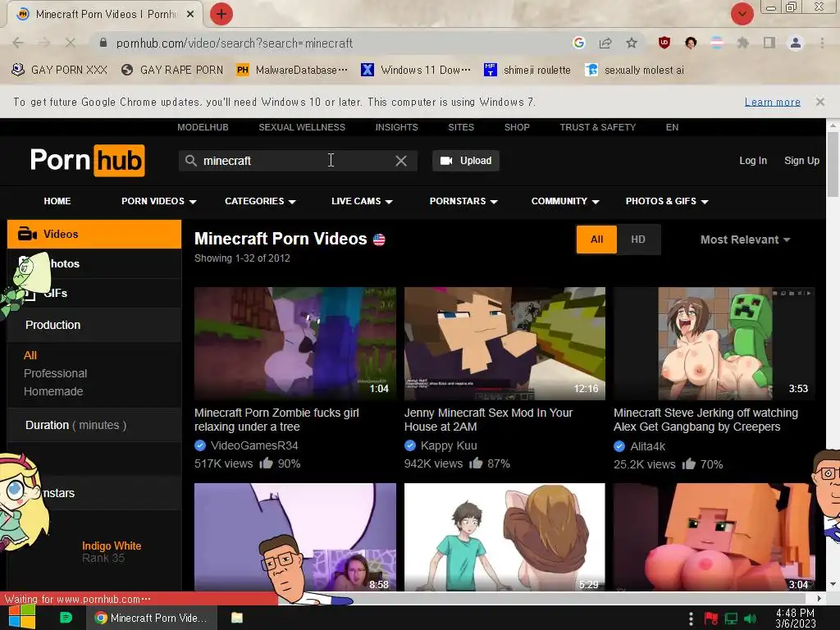This screenshot has height=630, width=840.
Task: Open the uBlock Origin extension
Action: tap(664, 43)
